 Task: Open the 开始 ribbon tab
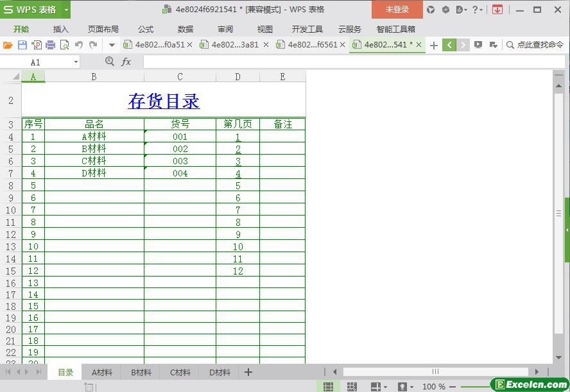coord(21,30)
